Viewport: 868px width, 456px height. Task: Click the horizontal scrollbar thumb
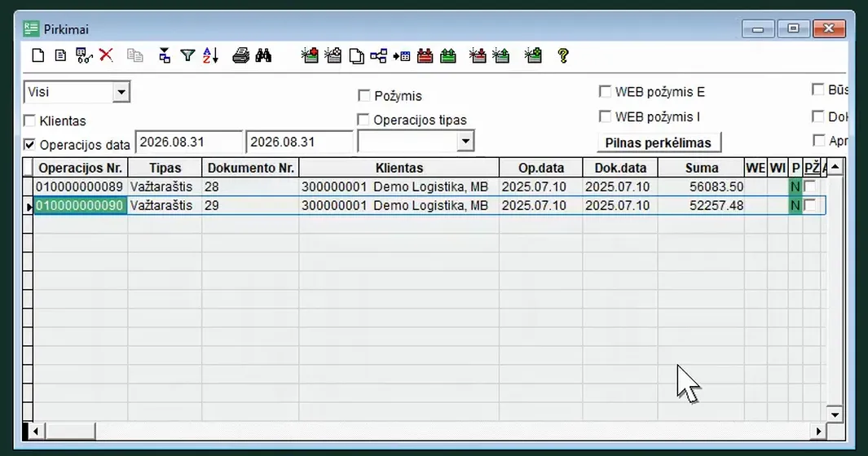coord(70,431)
